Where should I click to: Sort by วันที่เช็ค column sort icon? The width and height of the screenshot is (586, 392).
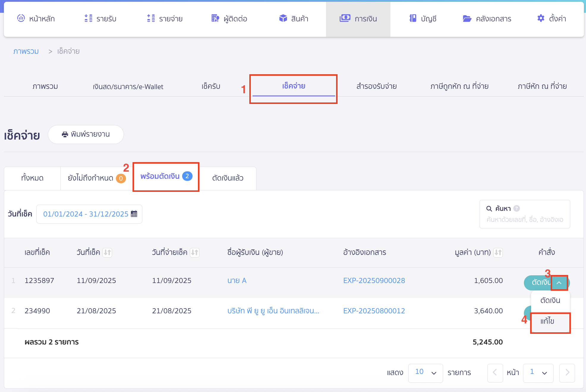click(107, 252)
